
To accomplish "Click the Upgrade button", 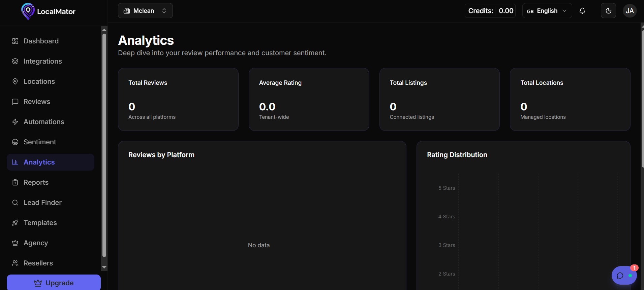I will tap(54, 283).
